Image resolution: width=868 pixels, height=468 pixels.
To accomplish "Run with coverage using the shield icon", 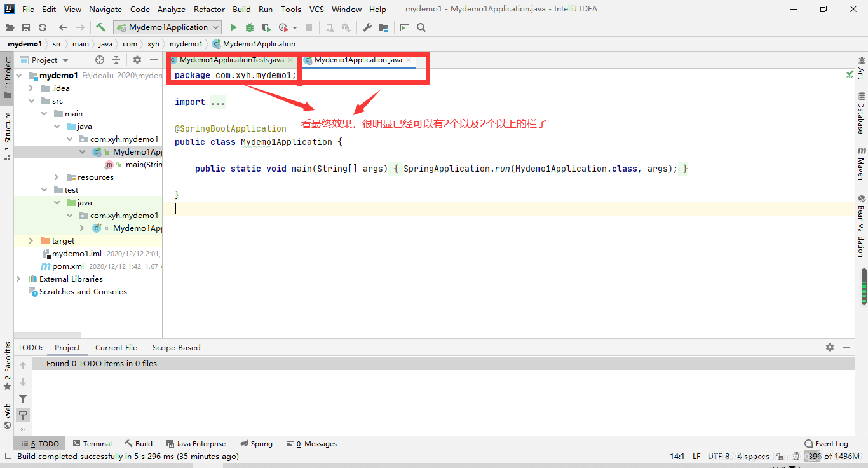I will click(x=266, y=27).
